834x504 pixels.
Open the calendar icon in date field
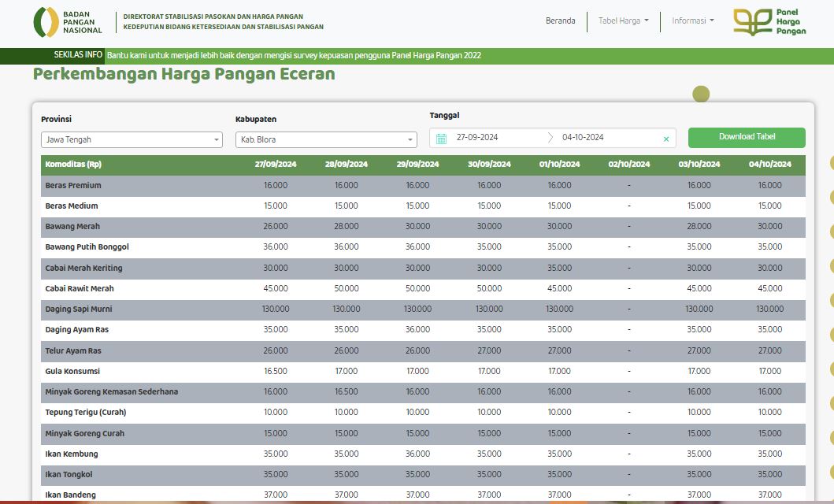pyautogui.click(x=441, y=139)
